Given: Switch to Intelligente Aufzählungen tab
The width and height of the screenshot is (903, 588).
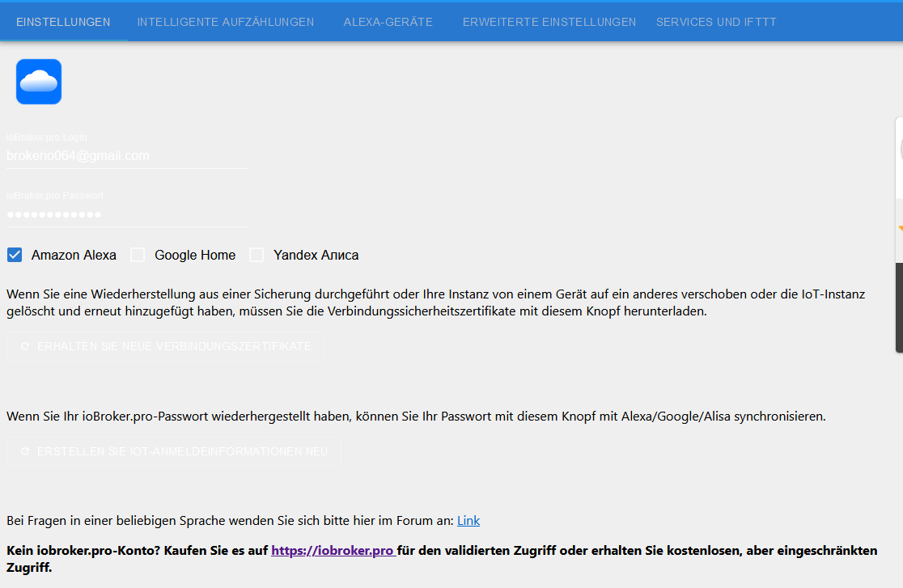Looking at the screenshot, I should (x=225, y=22).
